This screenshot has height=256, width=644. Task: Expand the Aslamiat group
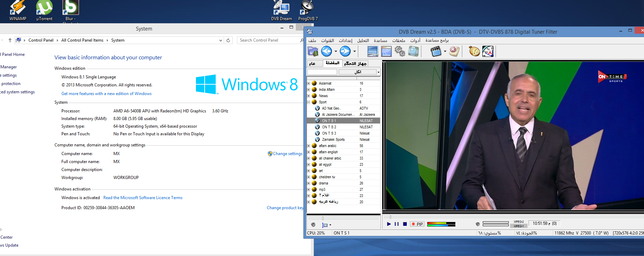pos(308,83)
